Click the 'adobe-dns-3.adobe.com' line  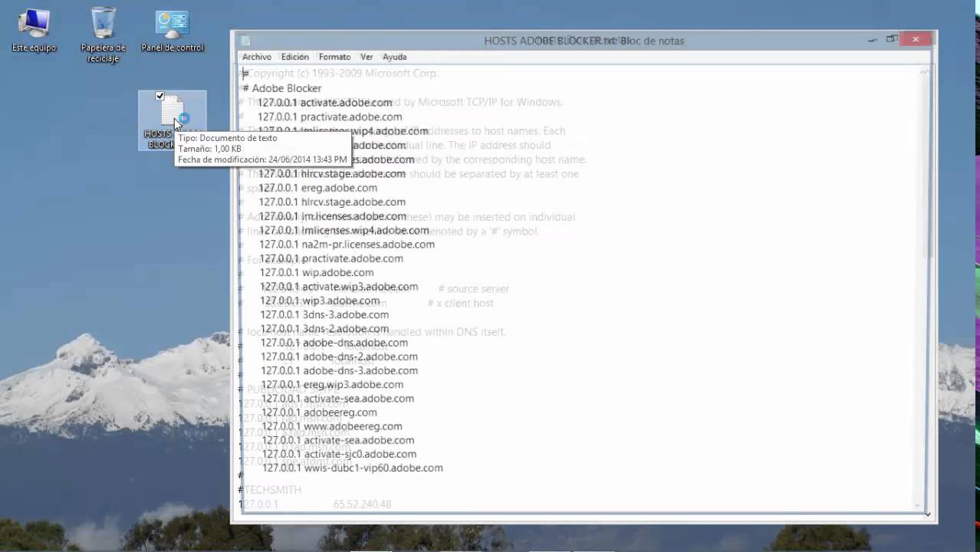pyautogui.click(x=340, y=370)
